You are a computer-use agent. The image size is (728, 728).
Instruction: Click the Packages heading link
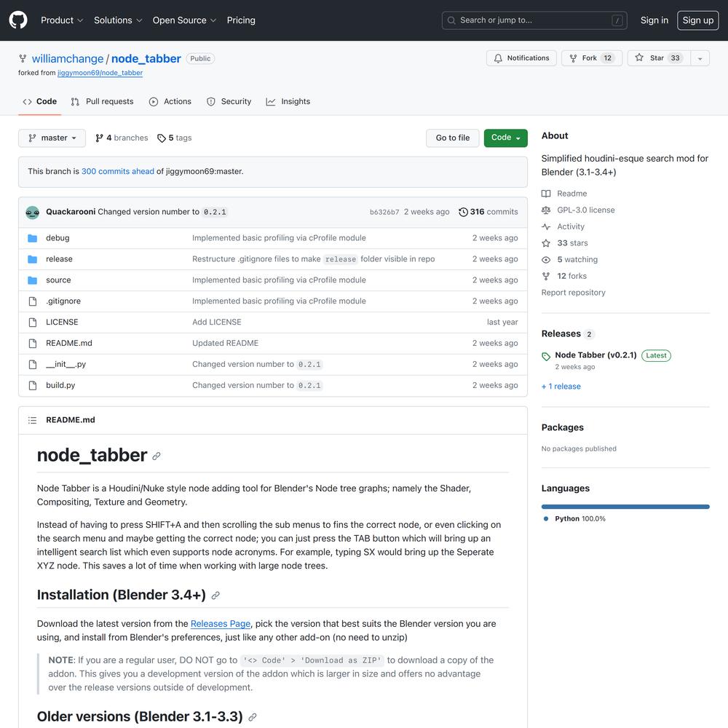tap(562, 427)
